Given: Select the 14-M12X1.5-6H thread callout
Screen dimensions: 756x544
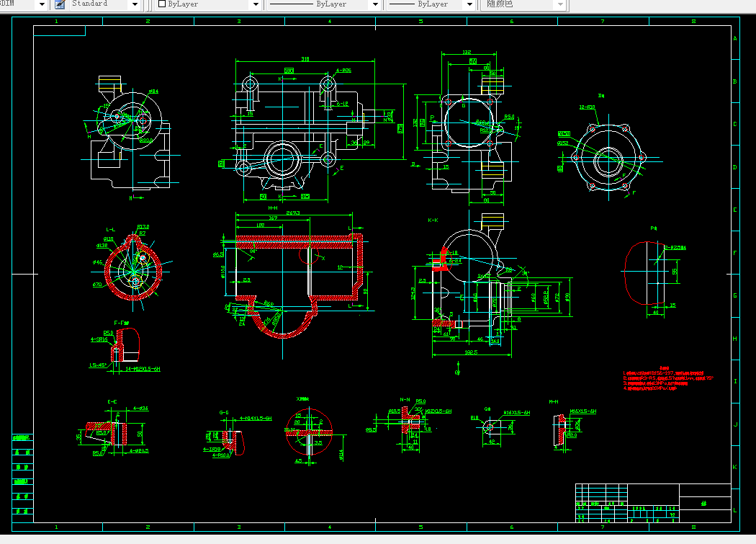Looking at the screenshot, I should [143, 369].
